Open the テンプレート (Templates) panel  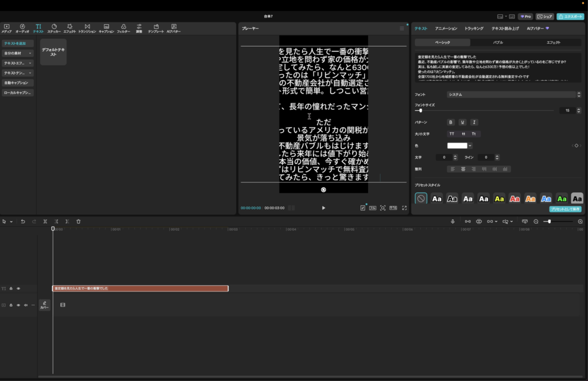[156, 28]
